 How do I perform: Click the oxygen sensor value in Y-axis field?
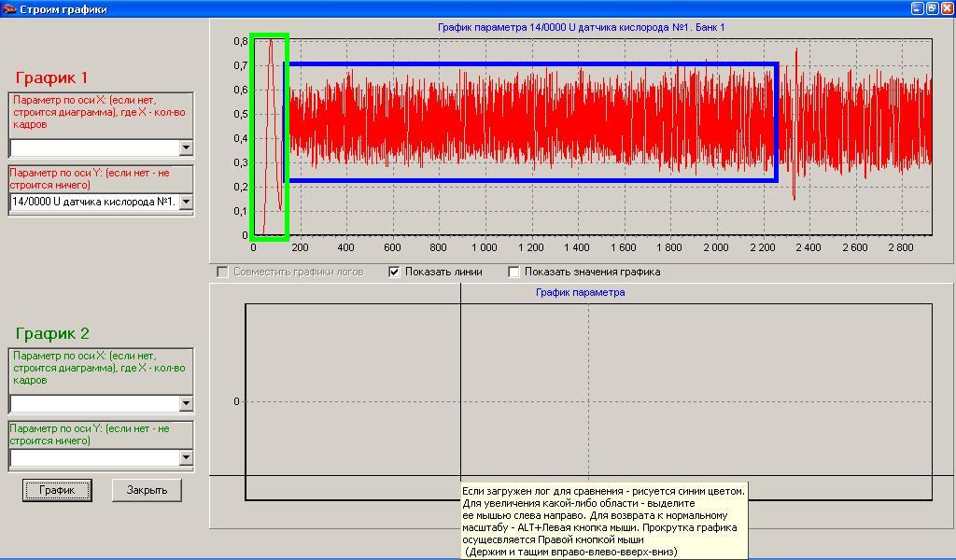93,202
